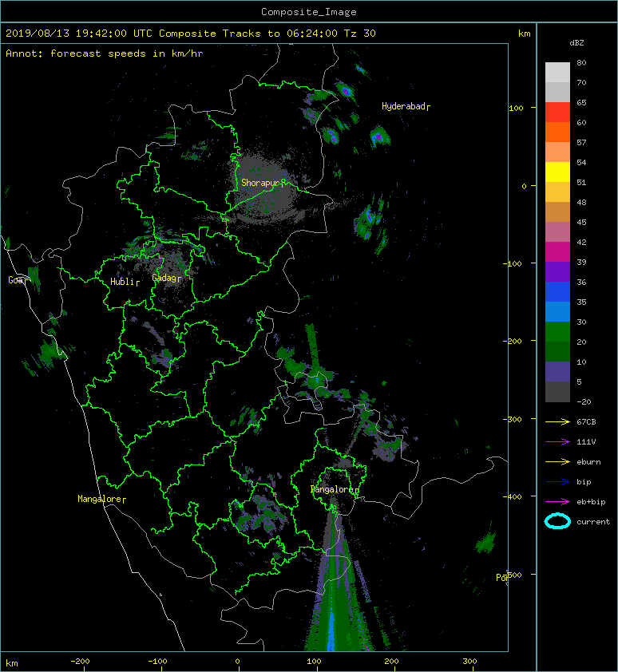Click the Hyderabad city label
Screen dimensions: 618x672
click(406, 106)
